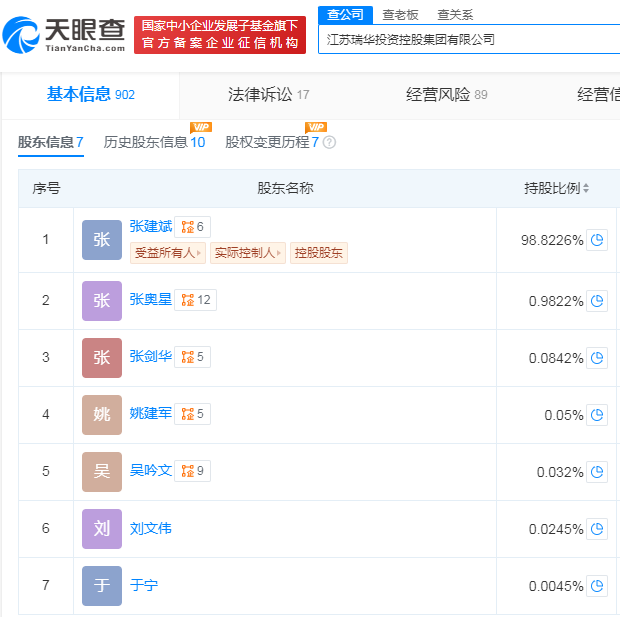The image size is (620, 617).
Task: Click the relation graph badge next to 张庚星
Action: point(196,300)
